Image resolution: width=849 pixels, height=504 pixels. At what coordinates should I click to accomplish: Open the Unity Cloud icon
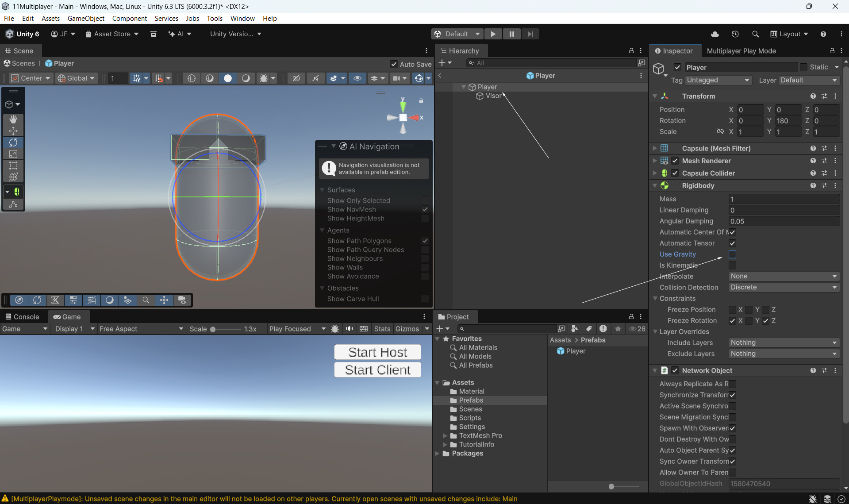coord(715,34)
